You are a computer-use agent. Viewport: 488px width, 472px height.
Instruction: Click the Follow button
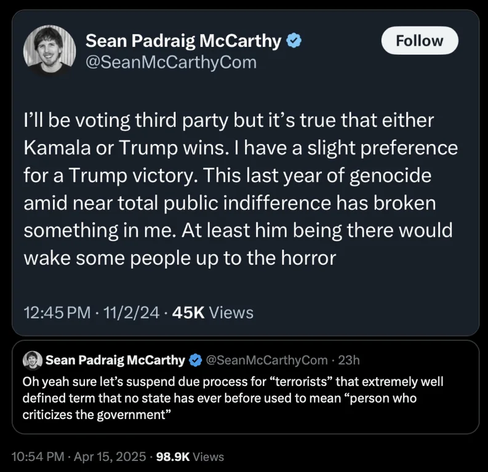coord(420,41)
